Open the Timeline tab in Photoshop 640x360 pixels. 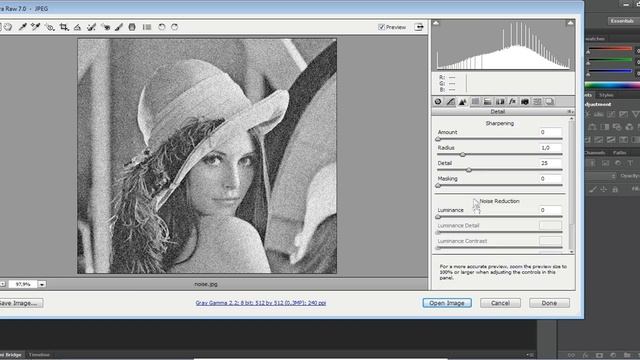tap(39, 355)
